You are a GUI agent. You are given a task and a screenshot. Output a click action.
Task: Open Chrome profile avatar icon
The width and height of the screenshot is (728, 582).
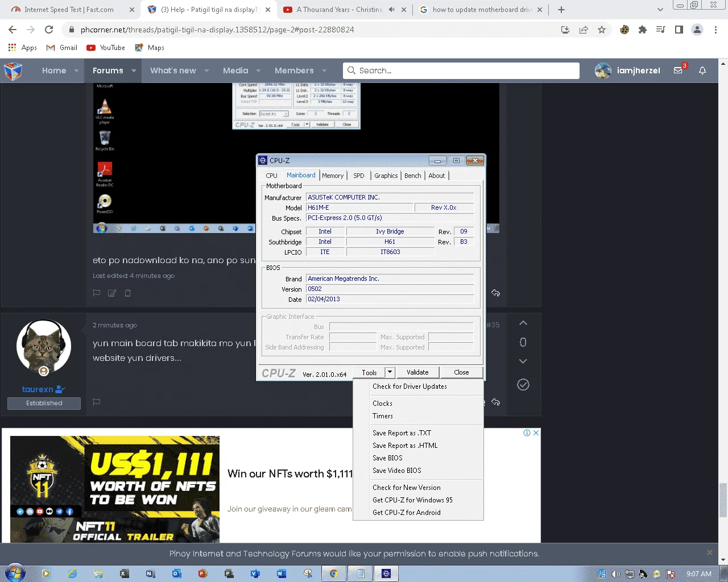(697, 30)
